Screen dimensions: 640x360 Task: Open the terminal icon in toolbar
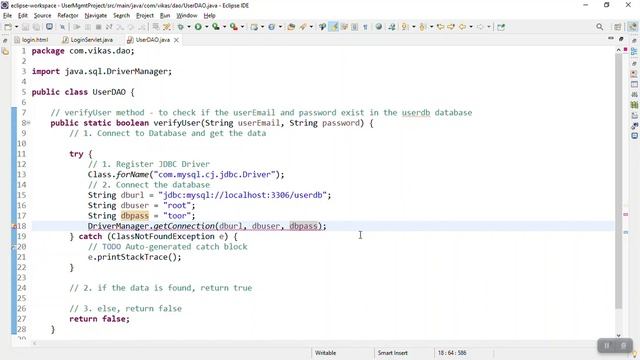(x=49, y=27)
